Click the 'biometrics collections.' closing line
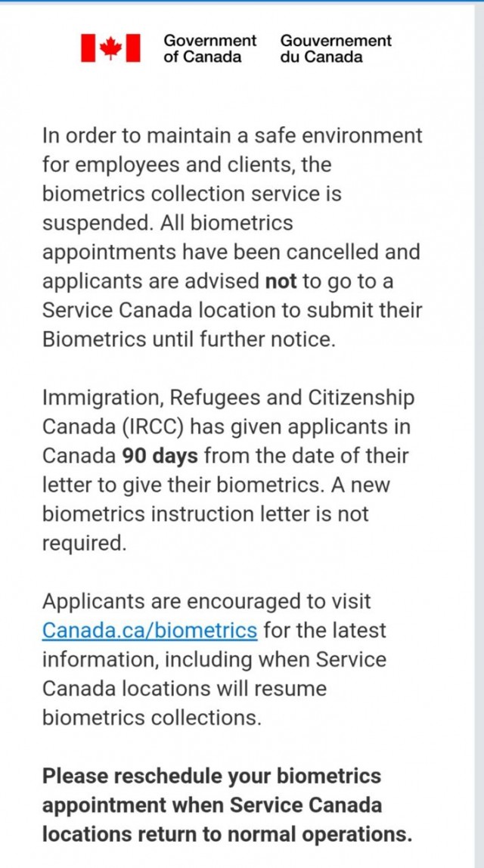Screen dimensions: 484x868 [x=151, y=718]
